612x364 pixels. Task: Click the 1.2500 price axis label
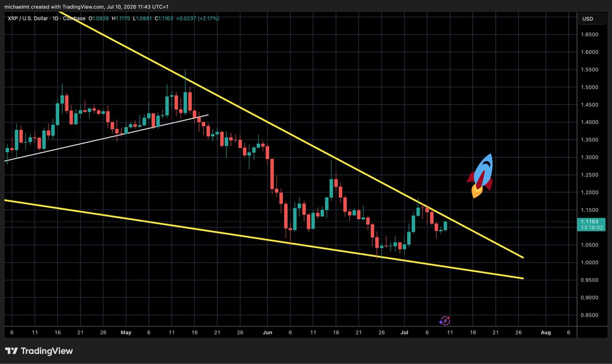click(x=590, y=175)
